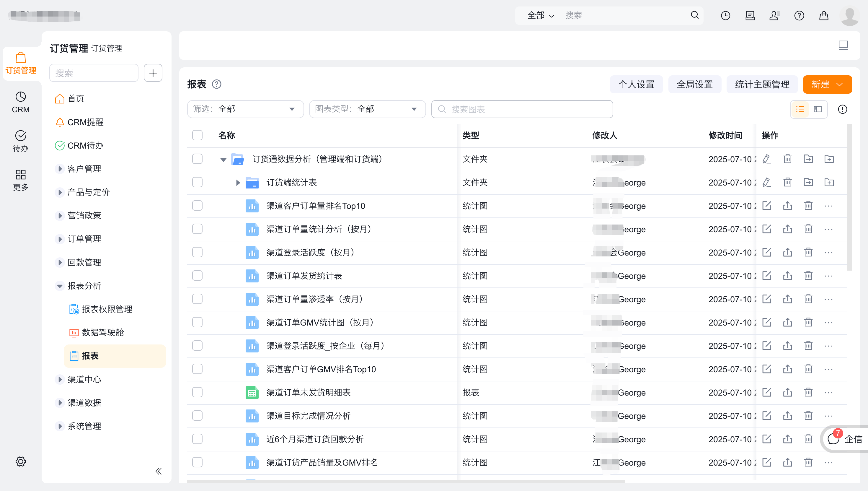The height and width of the screenshot is (491, 868).
Task: Click more options (…) for 渠道订单未发货明细表
Action: click(x=828, y=393)
